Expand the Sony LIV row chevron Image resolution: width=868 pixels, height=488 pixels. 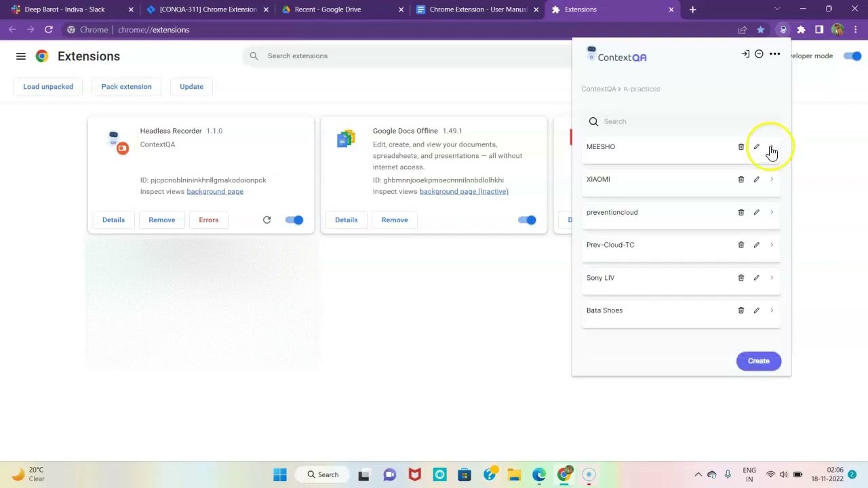pos(772,278)
